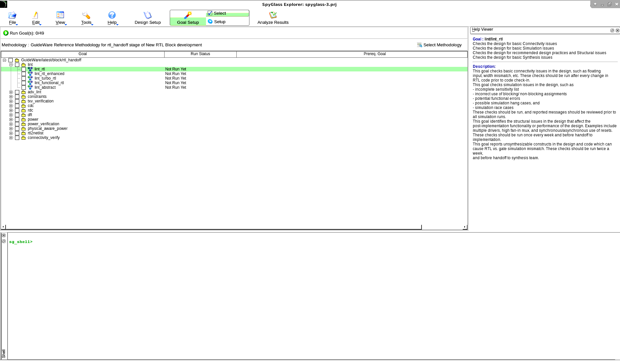This screenshot has height=364, width=620.
Task: Check the cdc folder checkbox
Action: [17, 106]
